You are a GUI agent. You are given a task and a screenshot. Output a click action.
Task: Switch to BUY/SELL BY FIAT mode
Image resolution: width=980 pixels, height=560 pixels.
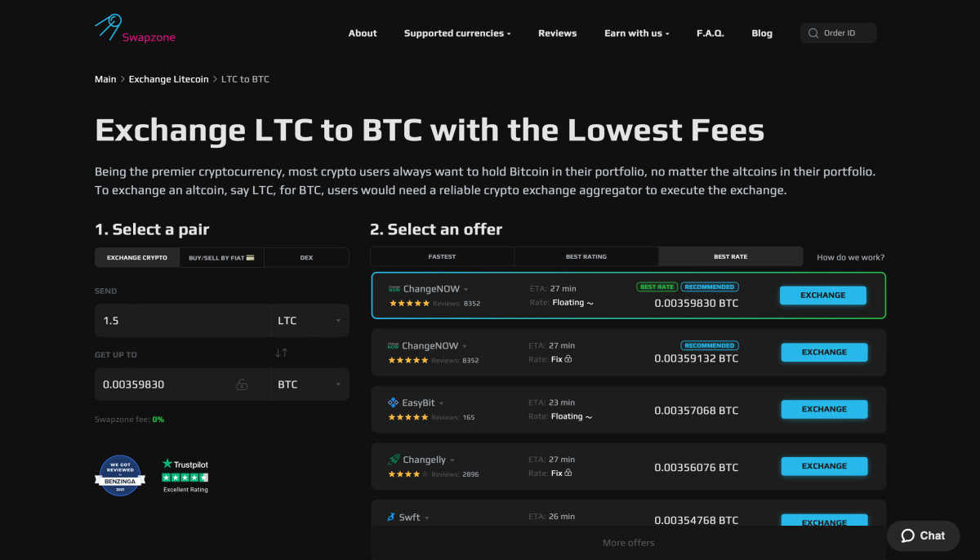click(x=221, y=256)
